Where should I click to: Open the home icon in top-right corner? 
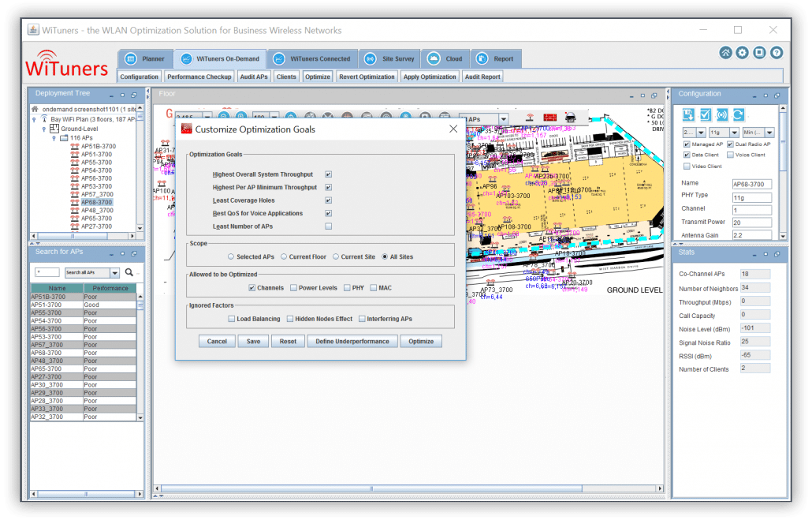pyautogui.click(x=725, y=53)
